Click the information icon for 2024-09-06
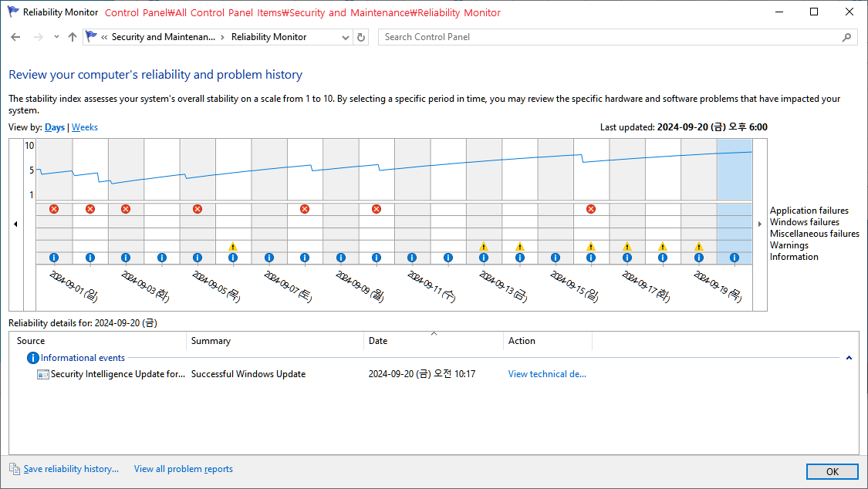 pyautogui.click(x=233, y=258)
